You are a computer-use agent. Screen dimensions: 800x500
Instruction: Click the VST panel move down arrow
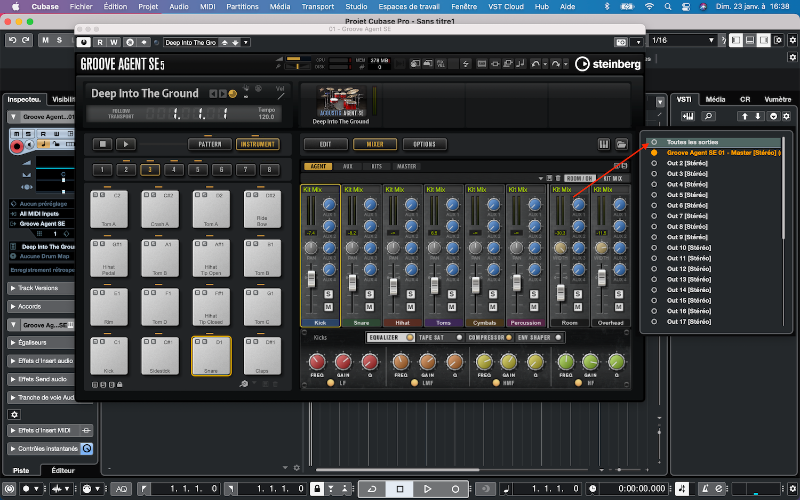coord(758,116)
